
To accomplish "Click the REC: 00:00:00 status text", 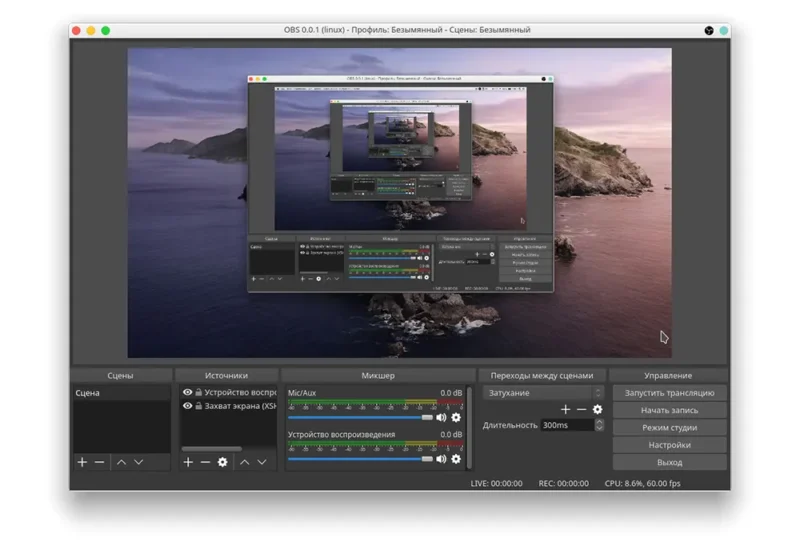I will point(563,483).
